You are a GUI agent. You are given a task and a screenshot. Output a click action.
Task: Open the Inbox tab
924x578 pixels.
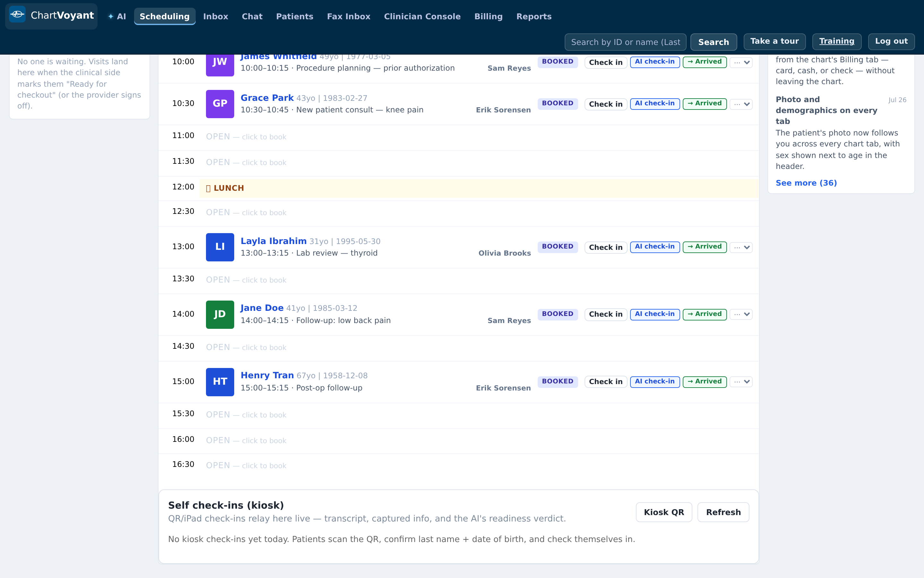215,16
